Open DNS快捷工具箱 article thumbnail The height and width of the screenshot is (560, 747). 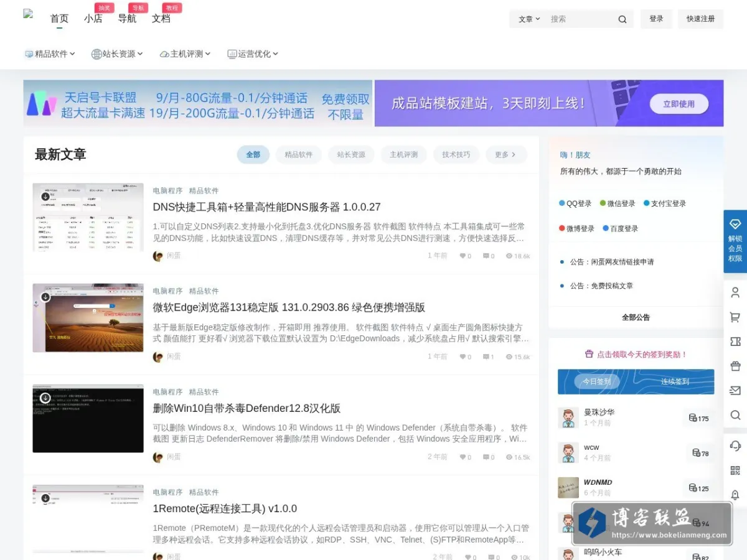pyautogui.click(x=88, y=217)
